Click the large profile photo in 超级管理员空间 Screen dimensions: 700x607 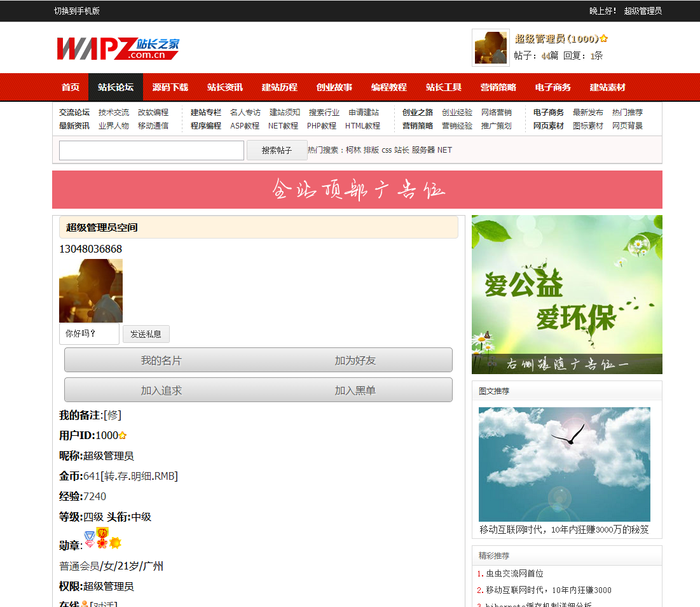91,291
